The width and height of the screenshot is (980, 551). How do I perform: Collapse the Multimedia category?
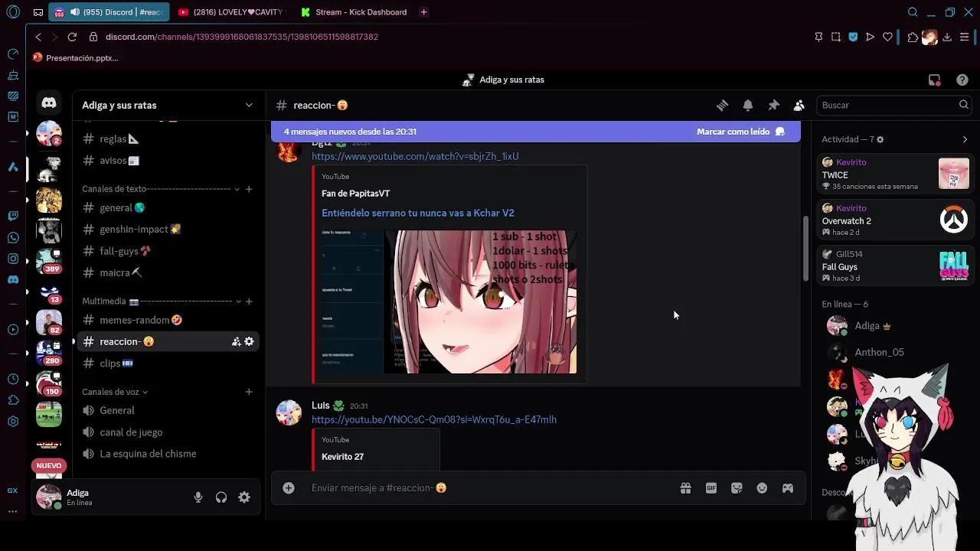point(238,302)
